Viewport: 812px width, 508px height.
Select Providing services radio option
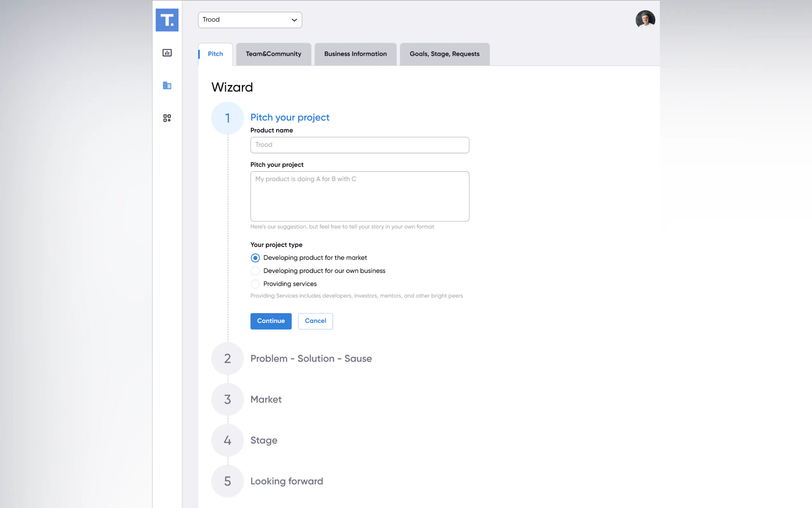pyautogui.click(x=255, y=284)
